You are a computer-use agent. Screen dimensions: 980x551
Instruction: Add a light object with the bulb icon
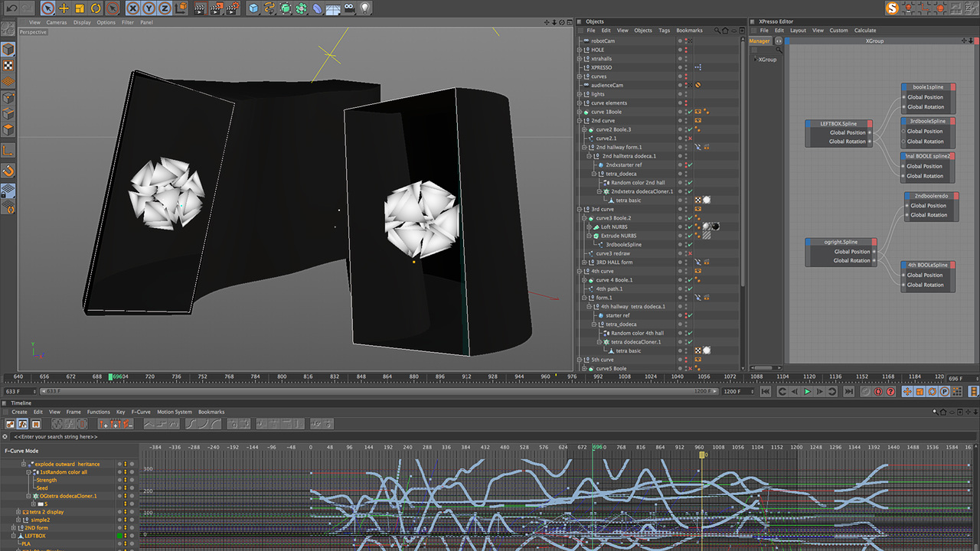pyautogui.click(x=365, y=8)
